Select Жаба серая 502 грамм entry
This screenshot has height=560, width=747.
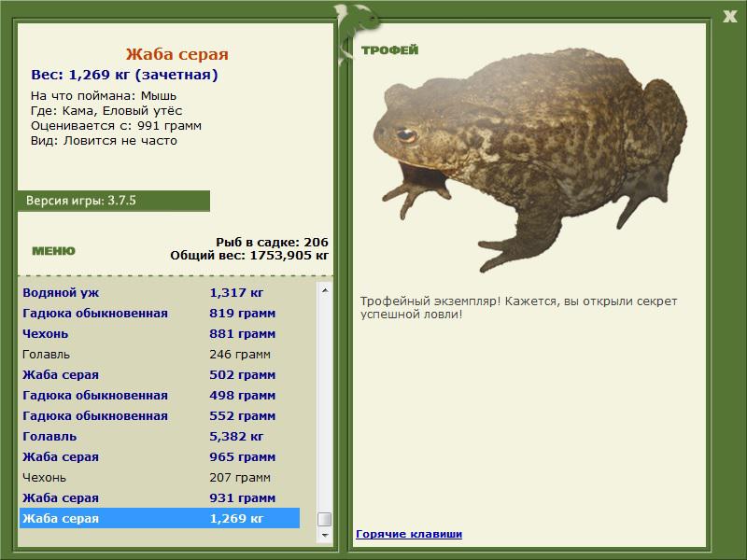click(160, 375)
